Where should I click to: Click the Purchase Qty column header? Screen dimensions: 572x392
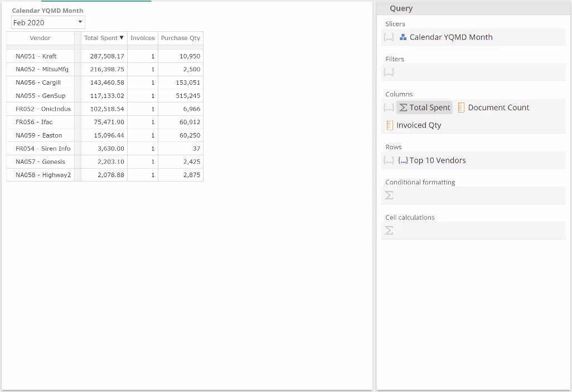point(180,38)
